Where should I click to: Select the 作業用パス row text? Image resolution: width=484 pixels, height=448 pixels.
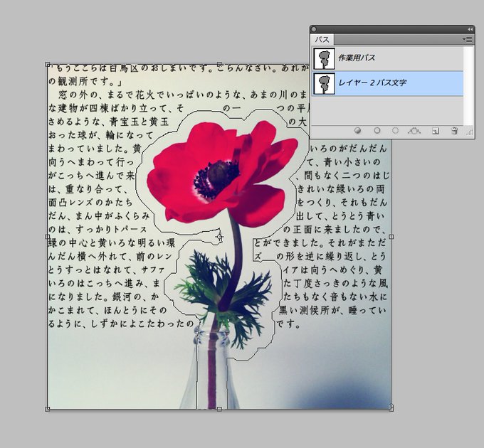[357, 58]
